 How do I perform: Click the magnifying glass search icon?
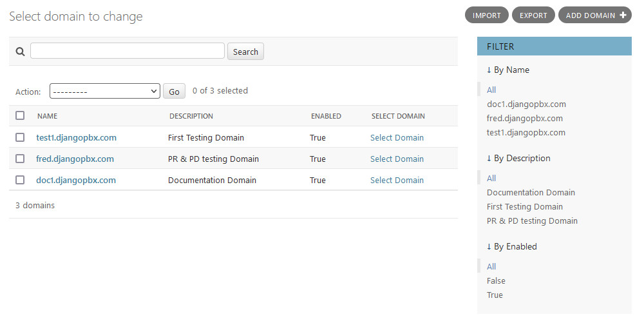click(20, 52)
